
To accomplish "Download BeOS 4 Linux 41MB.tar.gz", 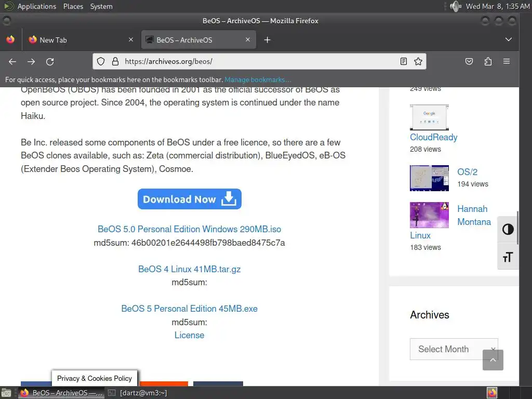I will pos(189,269).
